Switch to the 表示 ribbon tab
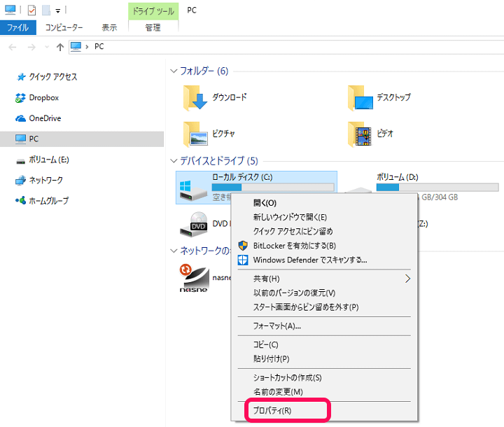Image resolution: width=504 pixels, height=427 pixels. pos(109,28)
